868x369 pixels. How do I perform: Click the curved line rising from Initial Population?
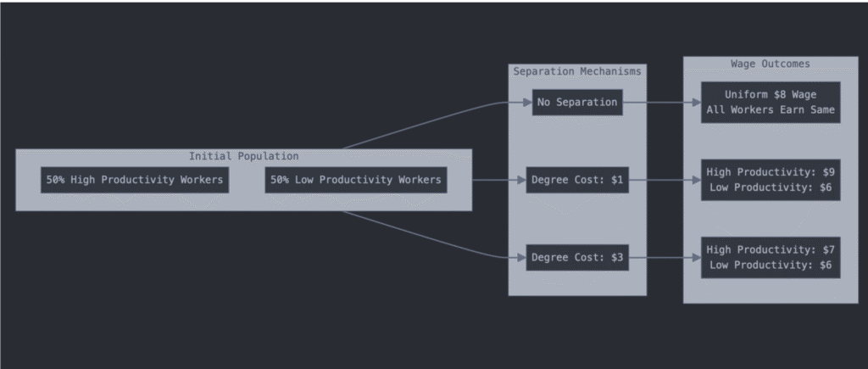pos(424,124)
